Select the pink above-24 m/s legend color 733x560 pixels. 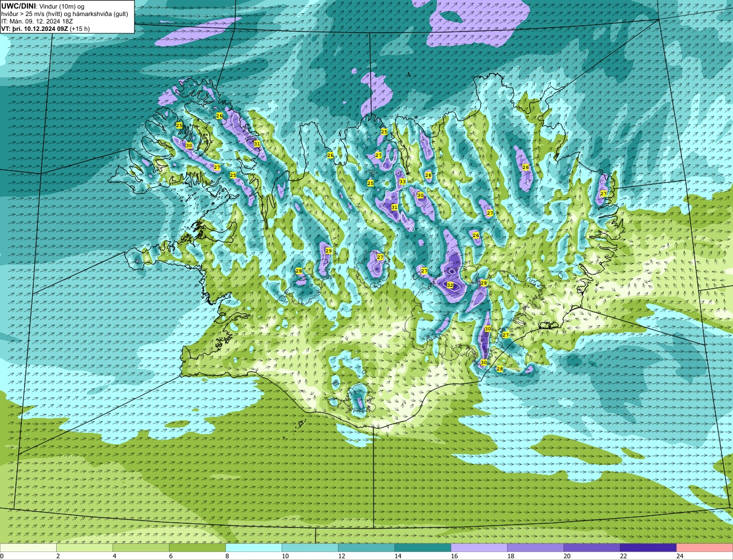click(705, 547)
